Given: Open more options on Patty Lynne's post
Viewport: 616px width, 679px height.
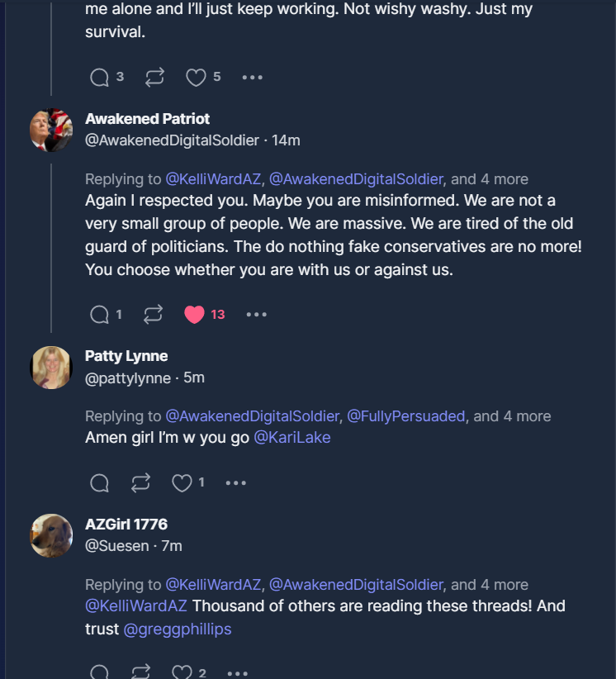Looking at the screenshot, I should 236,483.
